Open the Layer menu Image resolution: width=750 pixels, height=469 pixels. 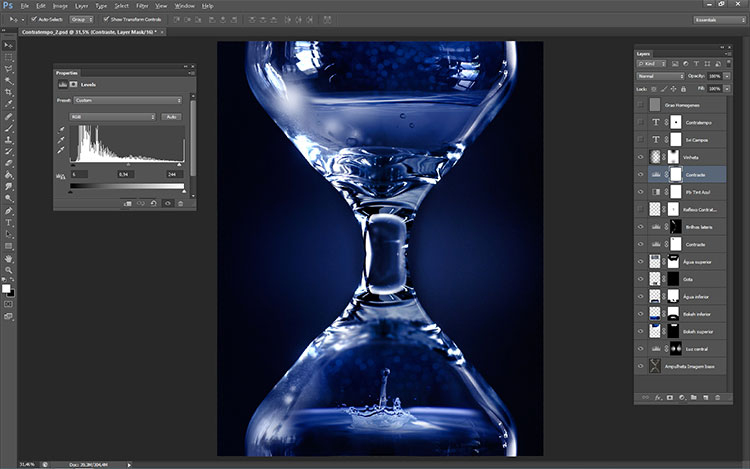click(81, 6)
